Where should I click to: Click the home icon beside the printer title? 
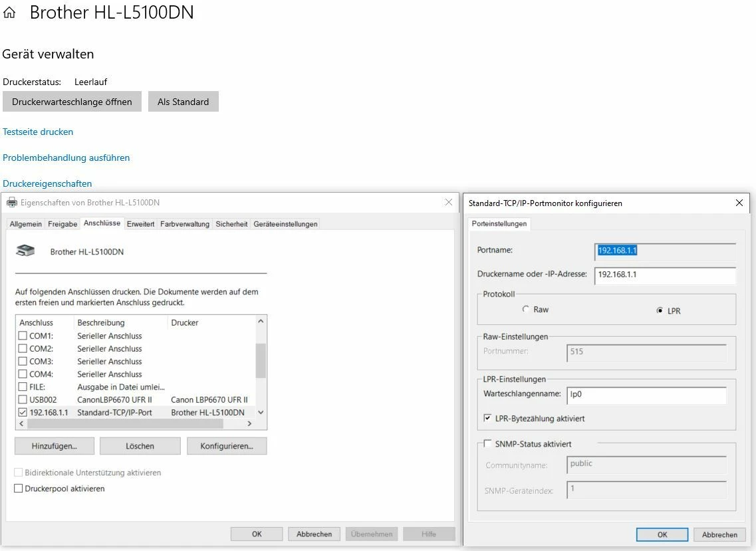9,13
